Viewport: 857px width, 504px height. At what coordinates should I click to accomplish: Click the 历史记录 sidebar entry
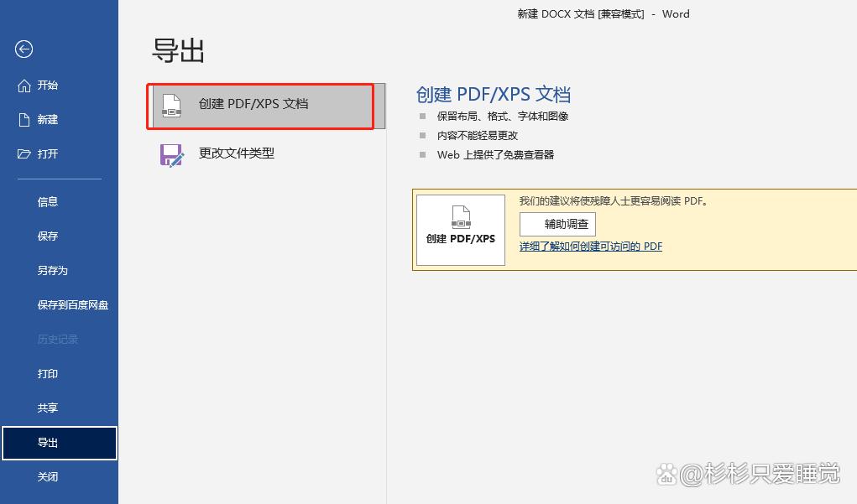[x=59, y=339]
